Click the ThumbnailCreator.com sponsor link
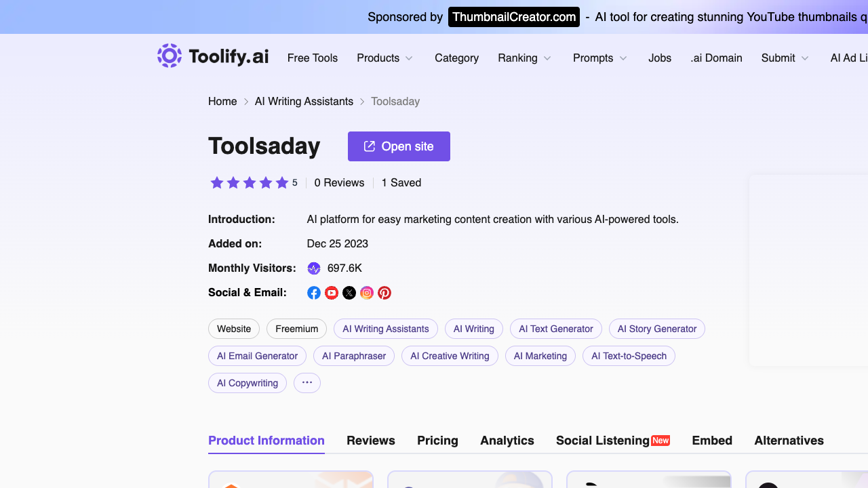 coord(514,17)
